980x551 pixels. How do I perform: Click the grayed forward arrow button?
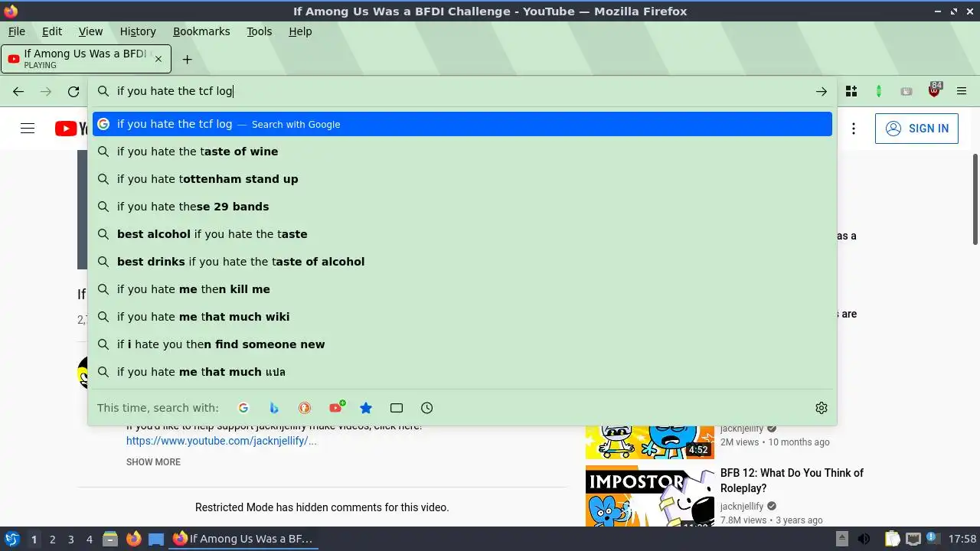[46, 92]
